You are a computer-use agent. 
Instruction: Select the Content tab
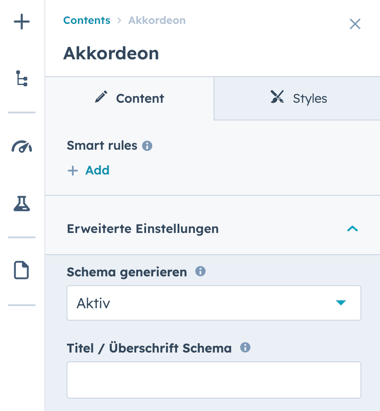click(x=130, y=98)
